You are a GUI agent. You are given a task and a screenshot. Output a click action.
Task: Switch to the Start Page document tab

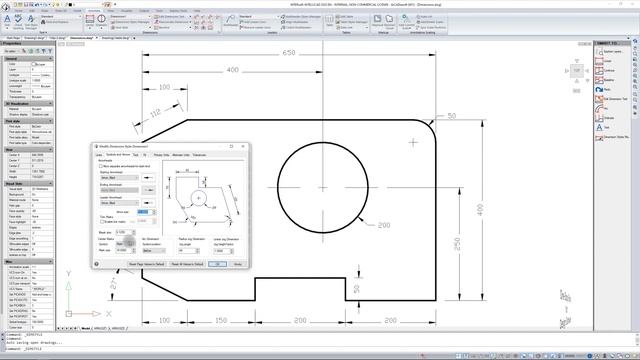coord(13,38)
